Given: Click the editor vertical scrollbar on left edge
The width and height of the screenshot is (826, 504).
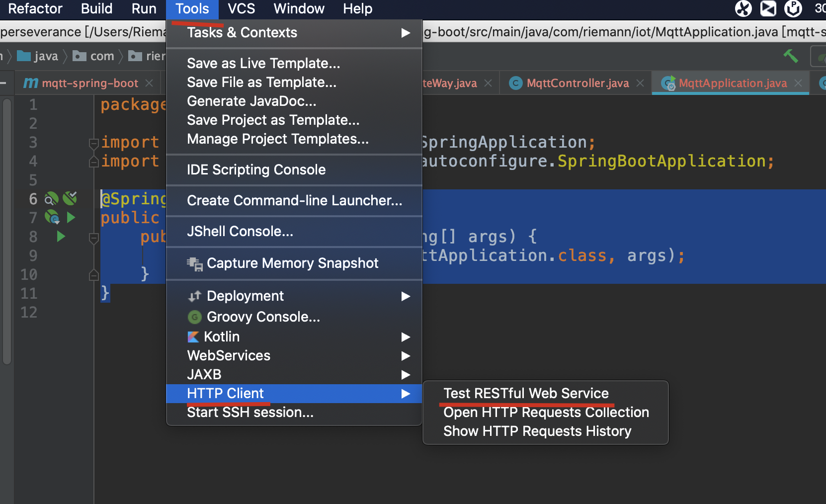Looking at the screenshot, I should click(7, 232).
